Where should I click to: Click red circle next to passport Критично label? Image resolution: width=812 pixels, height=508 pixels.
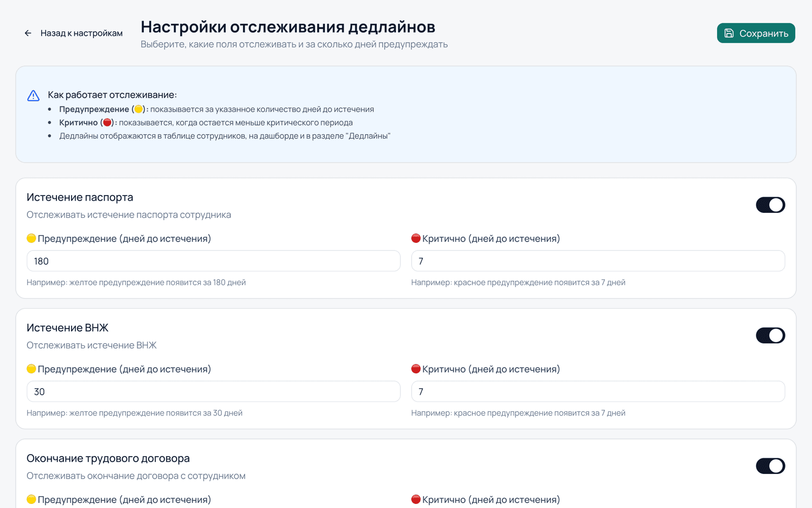tap(416, 238)
